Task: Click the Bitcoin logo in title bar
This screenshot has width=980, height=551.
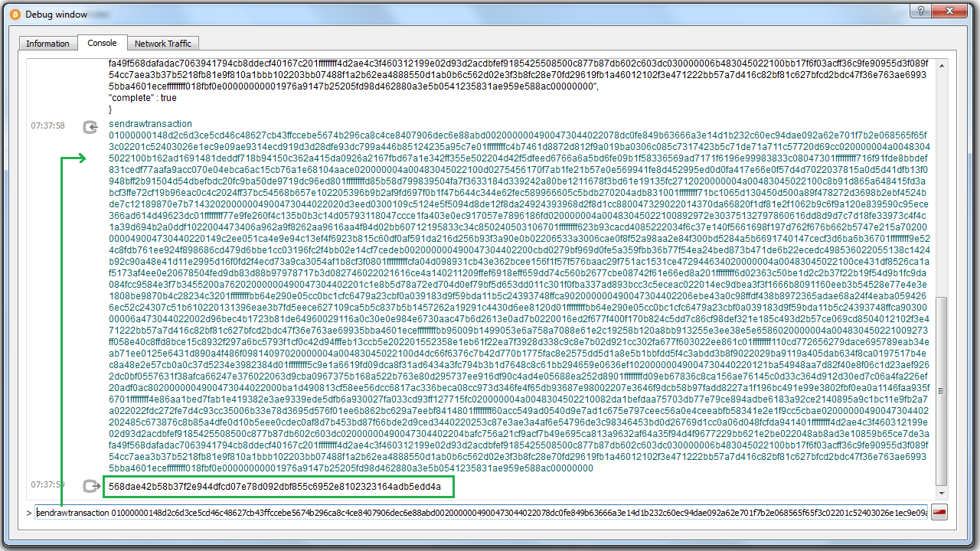Action: pyautogui.click(x=14, y=14)
